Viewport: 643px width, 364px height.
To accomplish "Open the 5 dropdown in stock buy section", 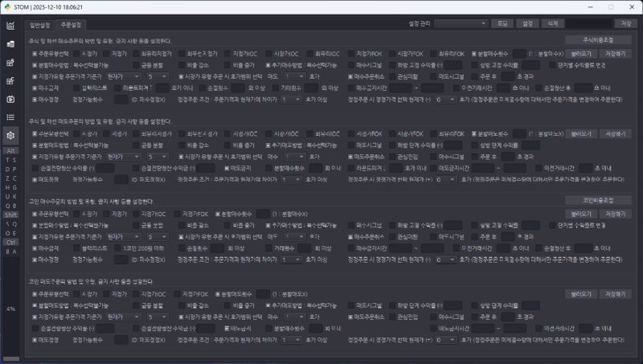I will click(x=158, y=76).
